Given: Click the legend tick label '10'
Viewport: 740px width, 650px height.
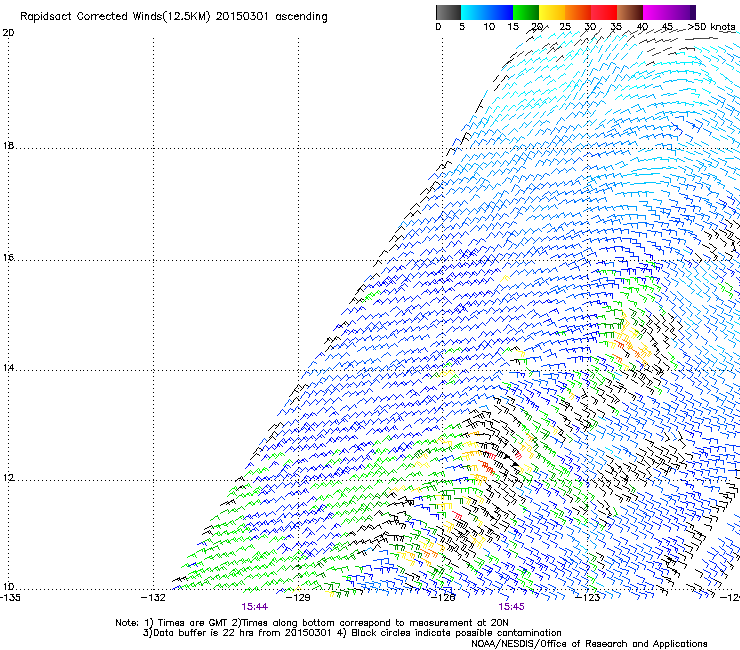Looking at the screenshot, I should click(x=489, y=27).
